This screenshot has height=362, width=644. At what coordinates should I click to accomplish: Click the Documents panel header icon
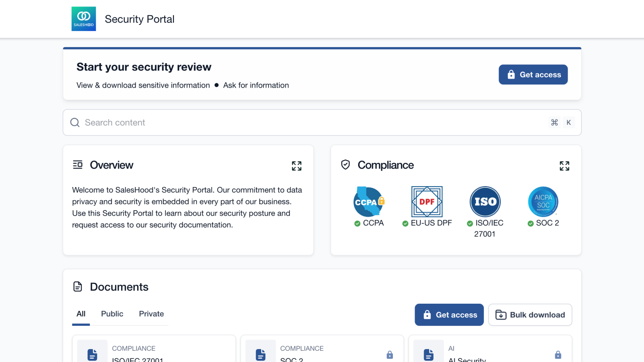pos(77,286)
